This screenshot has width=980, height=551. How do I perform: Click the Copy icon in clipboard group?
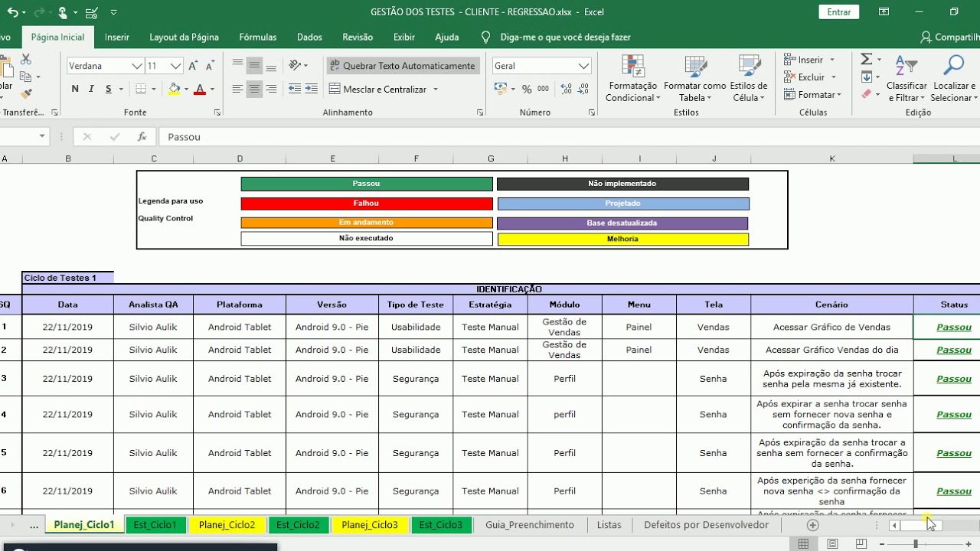25,77
